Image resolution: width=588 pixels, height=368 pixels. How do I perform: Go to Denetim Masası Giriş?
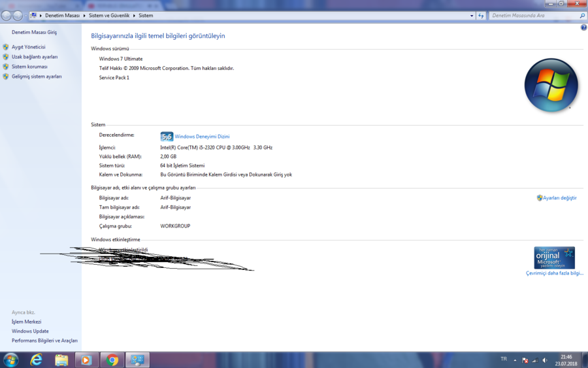click(34, 32)
